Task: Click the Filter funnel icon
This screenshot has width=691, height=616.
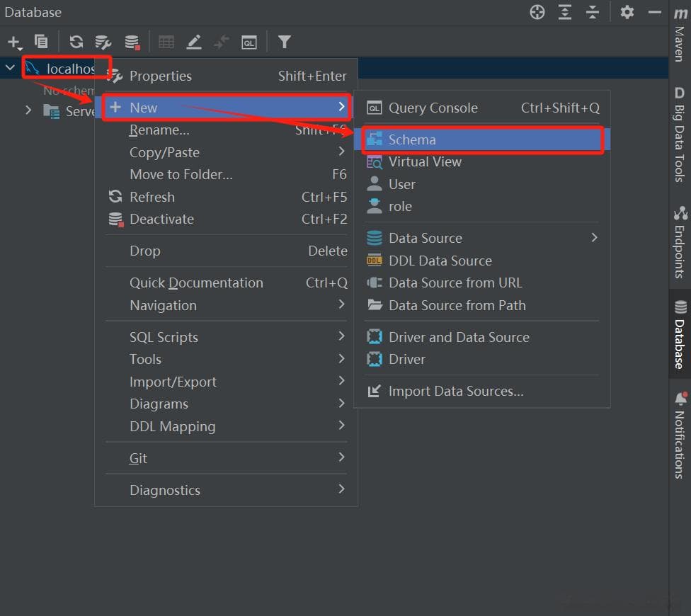Action: pos(284,42)
